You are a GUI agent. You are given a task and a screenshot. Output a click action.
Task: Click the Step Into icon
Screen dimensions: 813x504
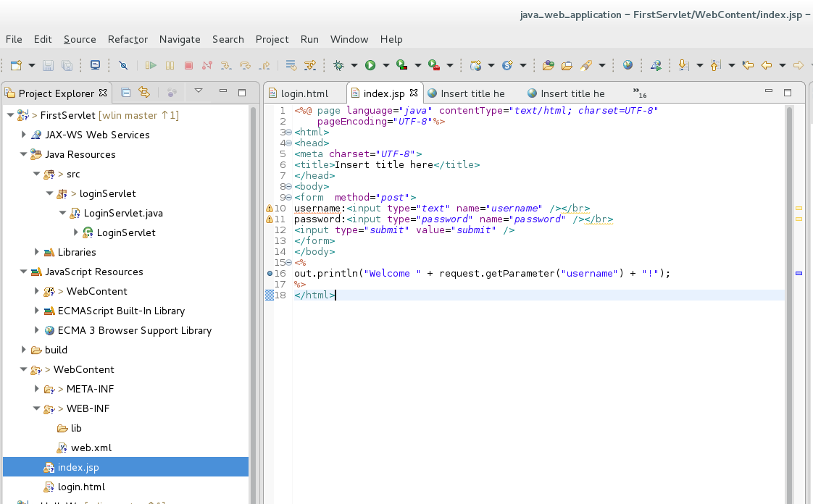point(225,65)
